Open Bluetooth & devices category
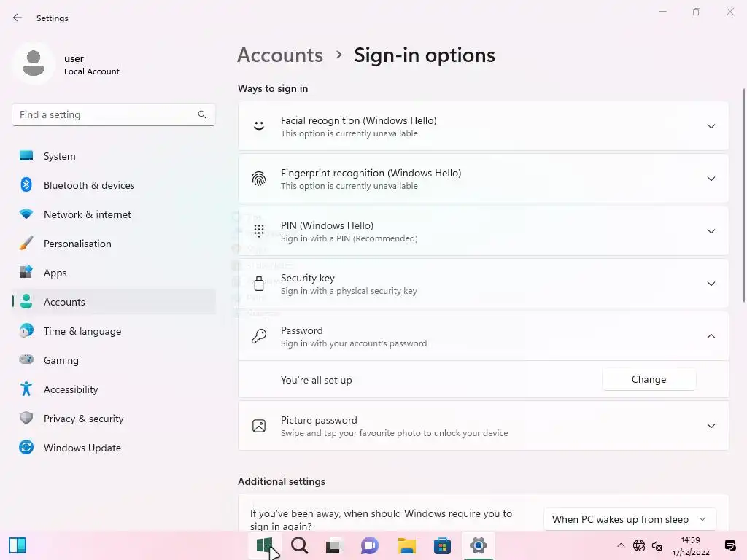This screenshot has height=560, width=747. (x=114, y=184)
